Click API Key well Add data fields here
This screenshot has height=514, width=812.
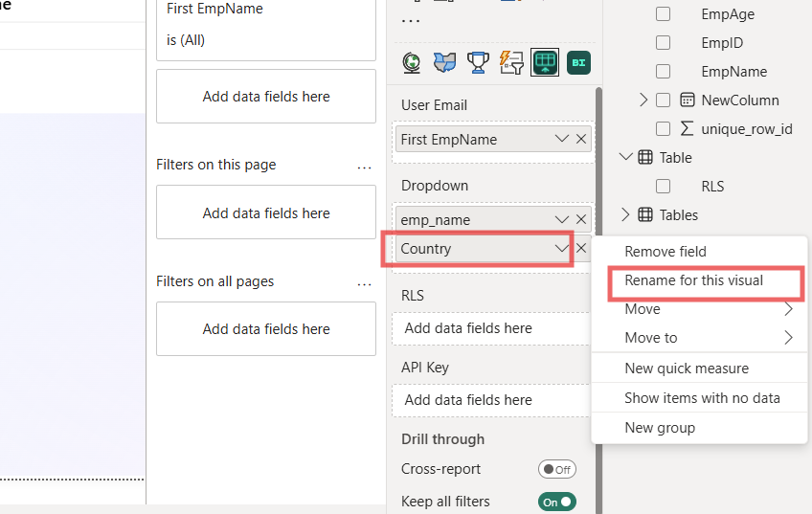[491, 399]
